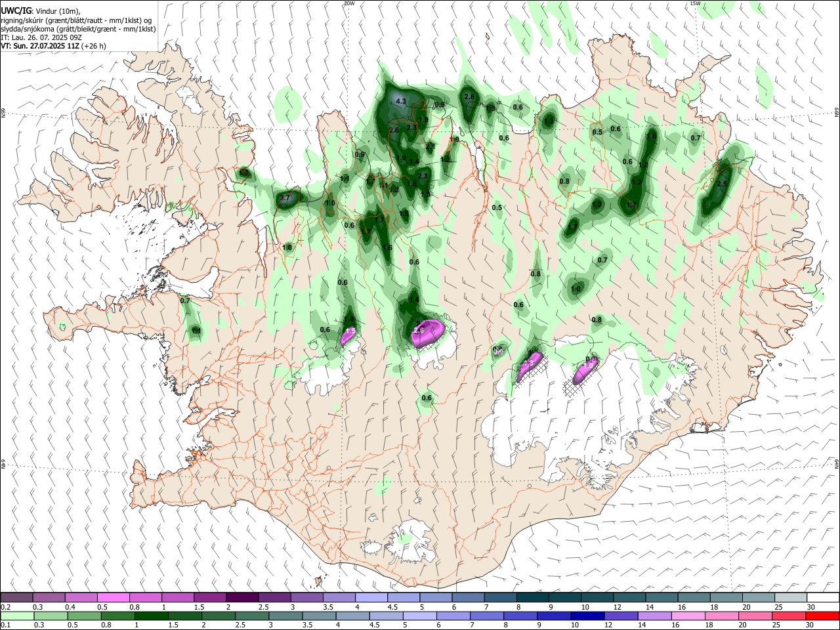Click the 'slydda/snjókoma (grátt/bleikt/grænt - mm/1klst)' line
This screenshot has width=840, height=630.
78,29
